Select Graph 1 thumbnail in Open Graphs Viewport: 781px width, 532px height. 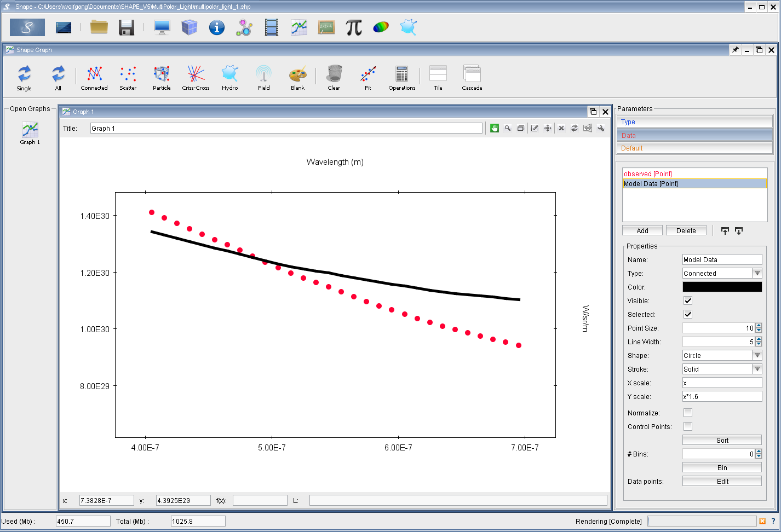point(30,133)
